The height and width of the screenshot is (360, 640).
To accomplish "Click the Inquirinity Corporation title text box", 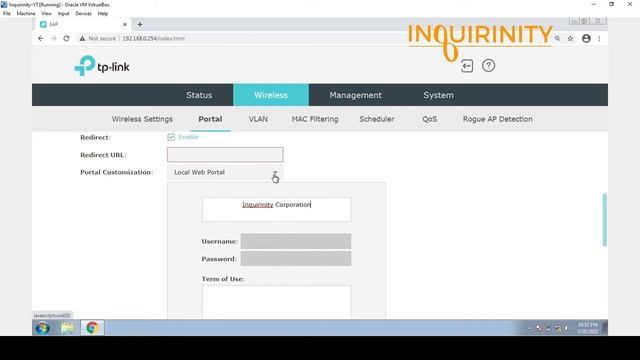I will point(276,209).
